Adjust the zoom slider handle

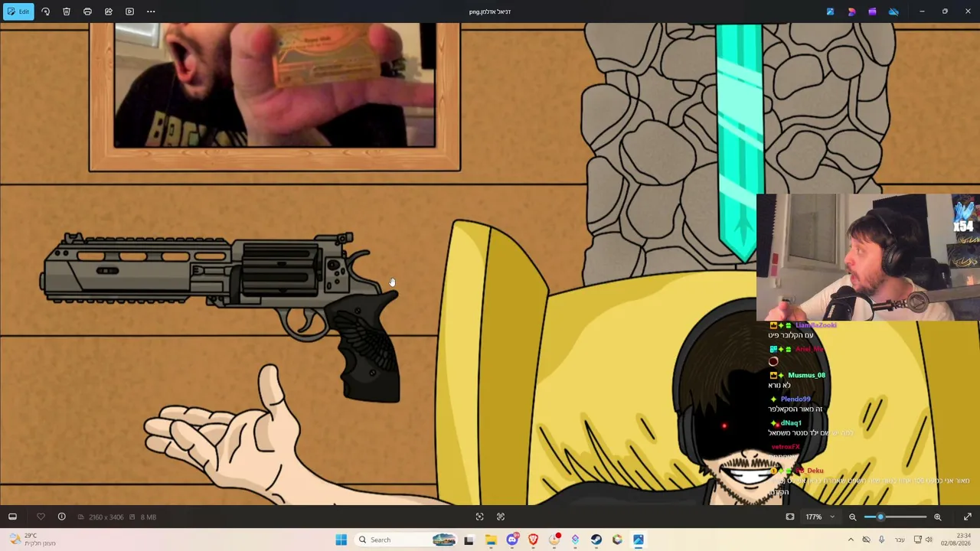tap(880, 517)
